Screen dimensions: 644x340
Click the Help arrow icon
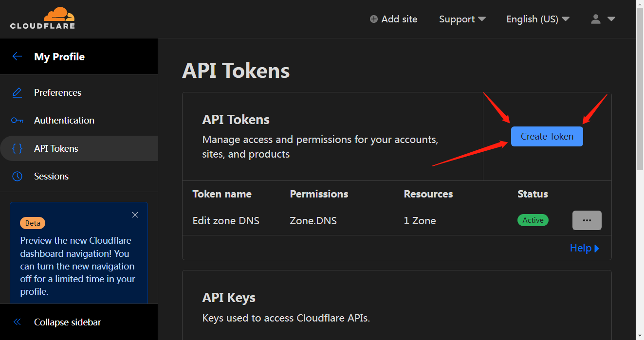(597, 249)
